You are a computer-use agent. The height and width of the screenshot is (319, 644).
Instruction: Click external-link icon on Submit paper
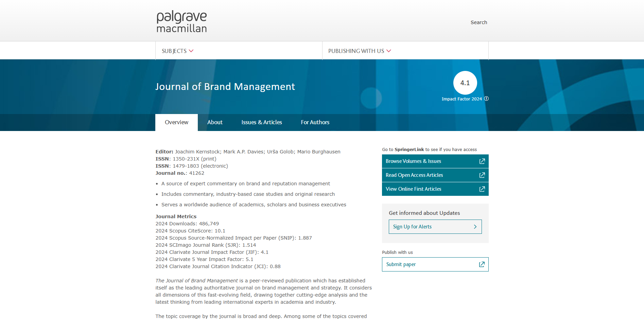pos(482,264)
